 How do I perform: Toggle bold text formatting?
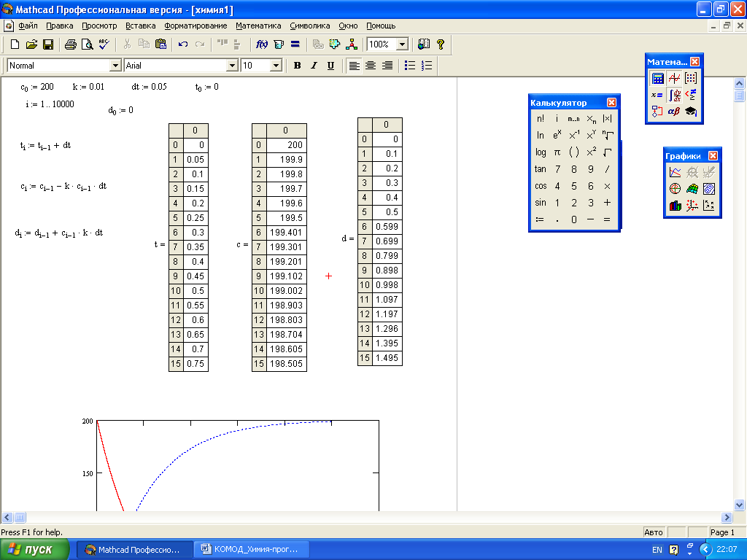[297, 66]
